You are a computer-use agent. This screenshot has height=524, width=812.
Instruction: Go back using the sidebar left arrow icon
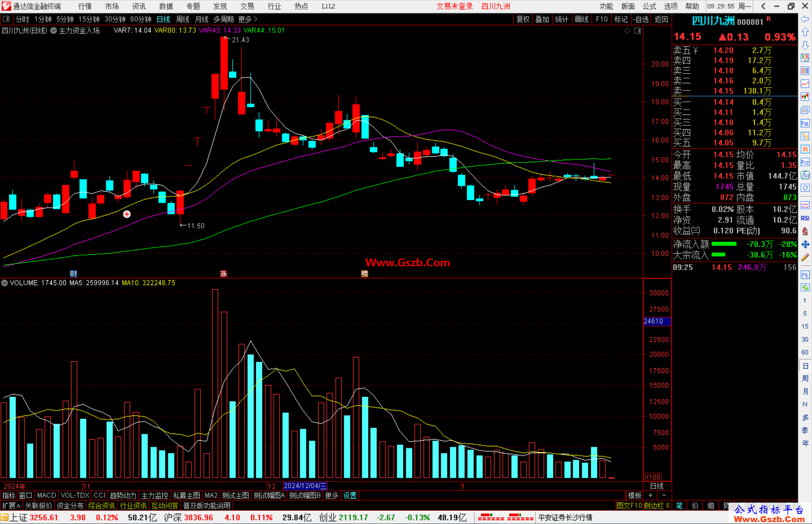coord(805,19)
